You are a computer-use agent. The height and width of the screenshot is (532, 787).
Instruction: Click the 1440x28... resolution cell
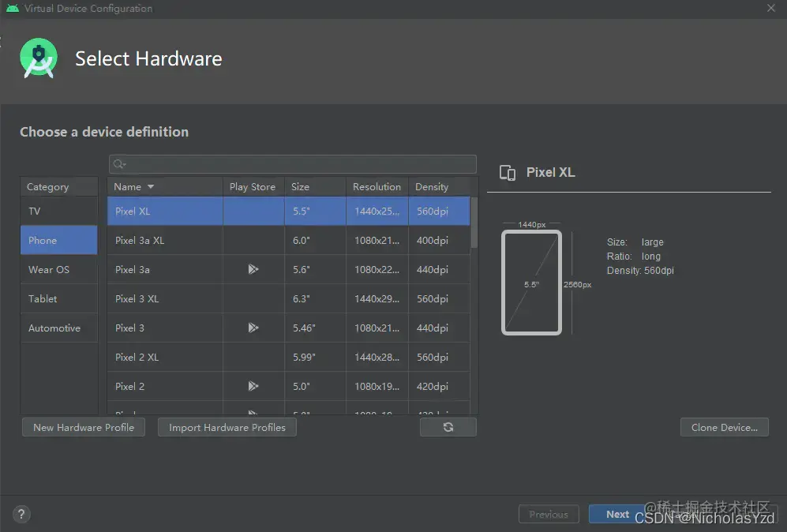(x=377, y=357)
